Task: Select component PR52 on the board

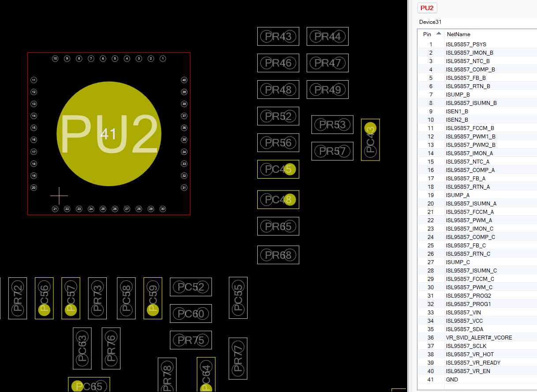Action: [x=278, y=116]
